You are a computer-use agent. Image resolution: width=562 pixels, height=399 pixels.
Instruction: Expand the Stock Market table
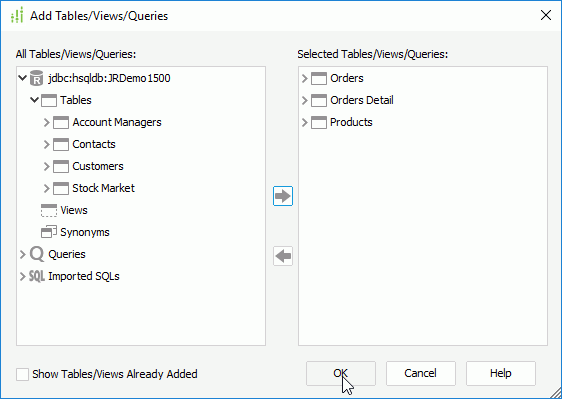pos(47,188)
